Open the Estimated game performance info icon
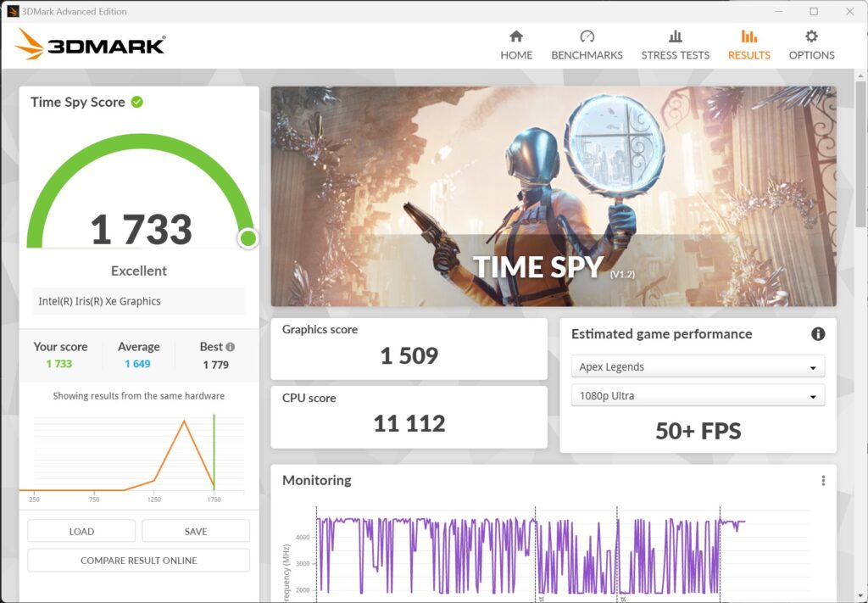 click(x=818, y=334)
